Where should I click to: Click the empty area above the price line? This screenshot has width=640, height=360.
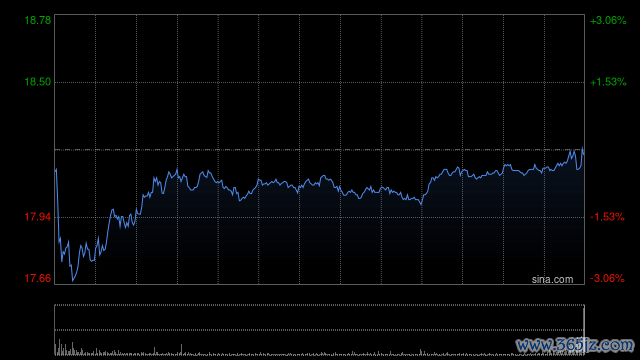320,82
